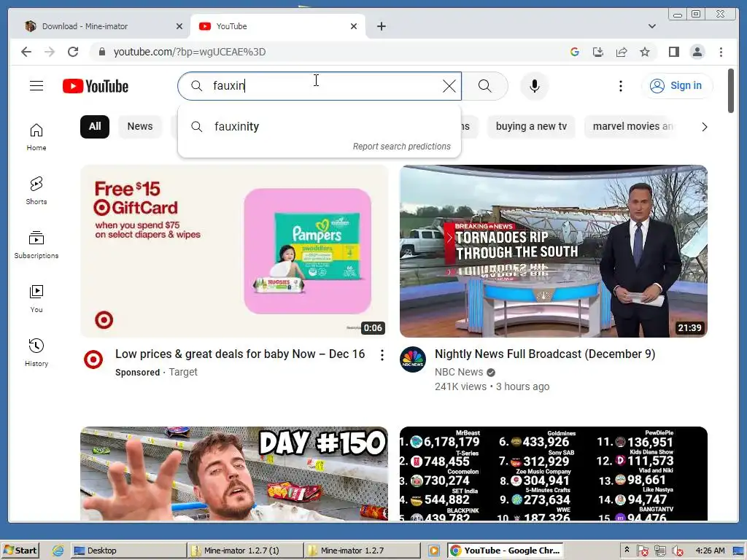Open the You section in sidebar

point(36,299)
